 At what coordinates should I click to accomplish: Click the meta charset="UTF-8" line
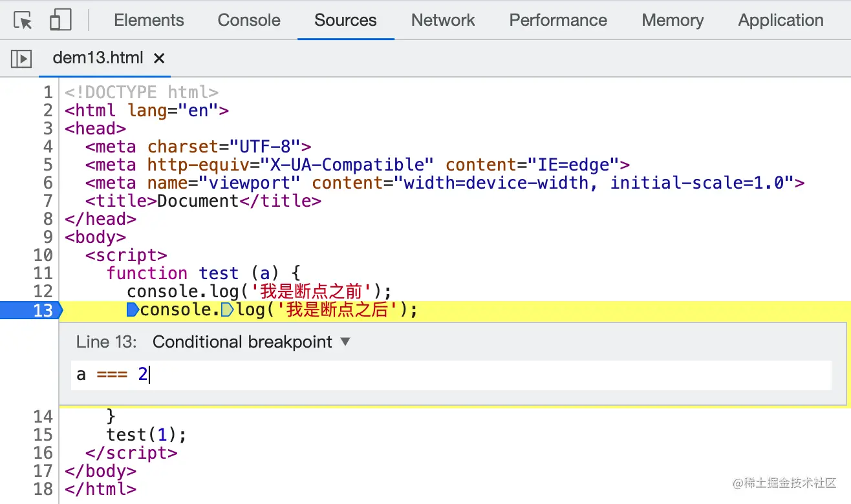tap(198, 147)
